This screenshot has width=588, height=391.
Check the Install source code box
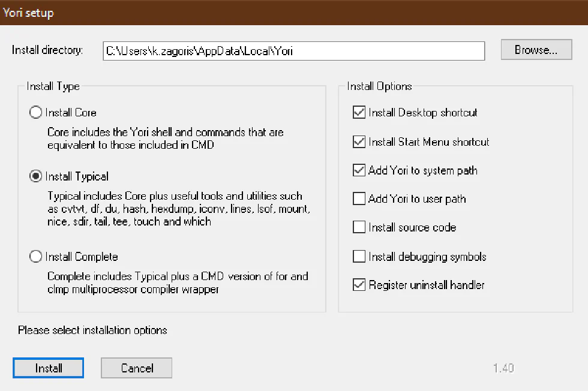(x=359, y=227)
